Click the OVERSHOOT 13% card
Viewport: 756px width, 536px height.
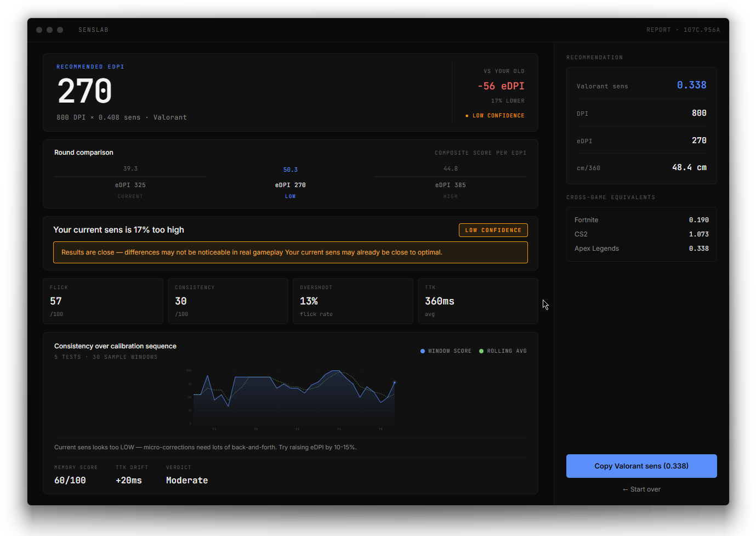353,301
